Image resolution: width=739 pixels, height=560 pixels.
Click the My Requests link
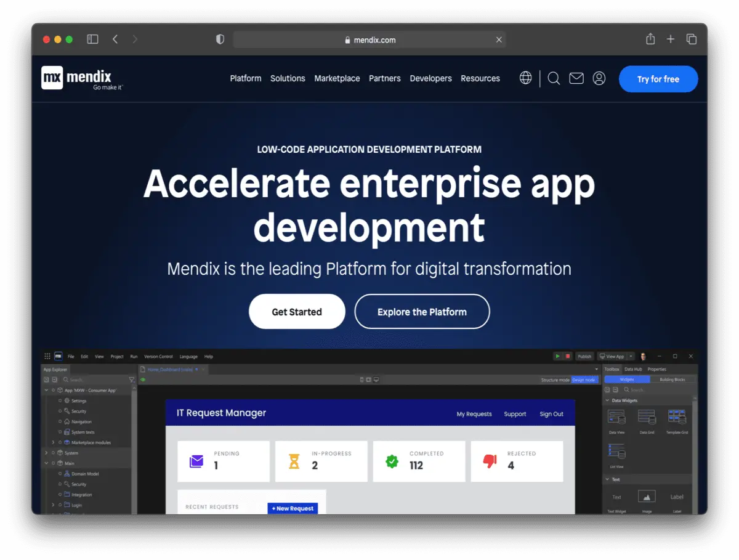474,414
